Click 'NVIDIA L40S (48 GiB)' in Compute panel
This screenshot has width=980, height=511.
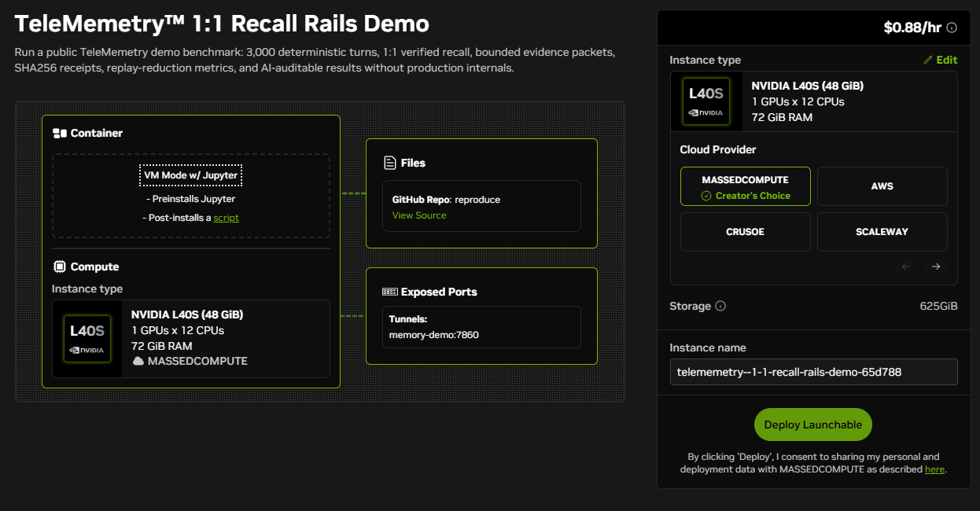tap(187, 314)
